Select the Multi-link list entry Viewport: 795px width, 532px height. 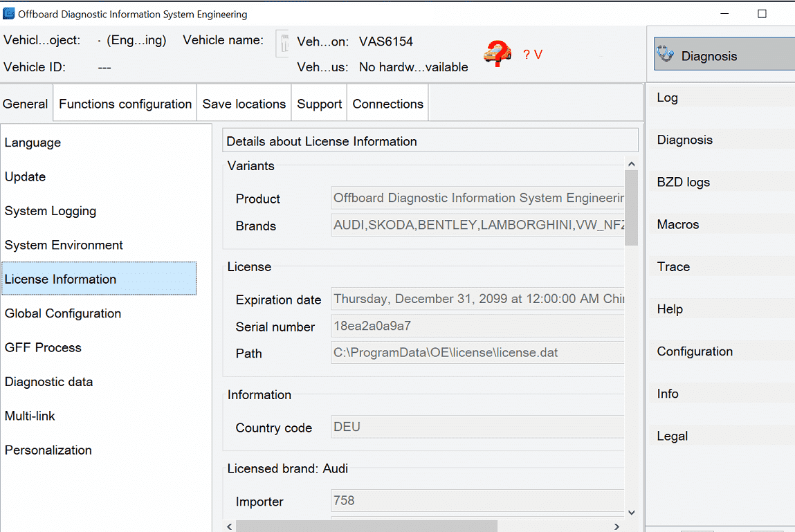(30, 416)
